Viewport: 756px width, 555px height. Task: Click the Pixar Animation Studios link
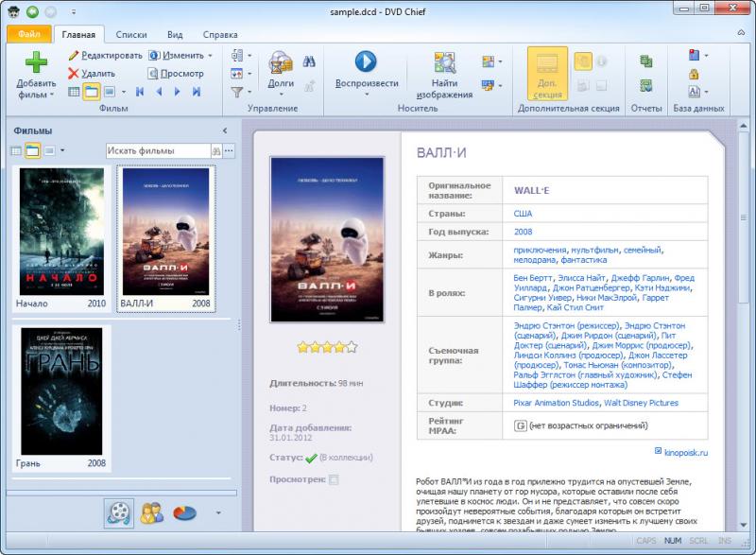[556, 403]
